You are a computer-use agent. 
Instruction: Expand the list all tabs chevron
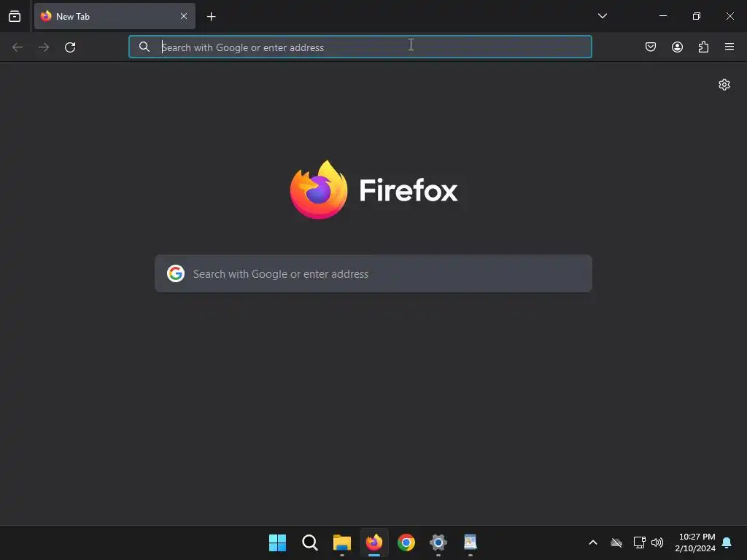(602, 16)
